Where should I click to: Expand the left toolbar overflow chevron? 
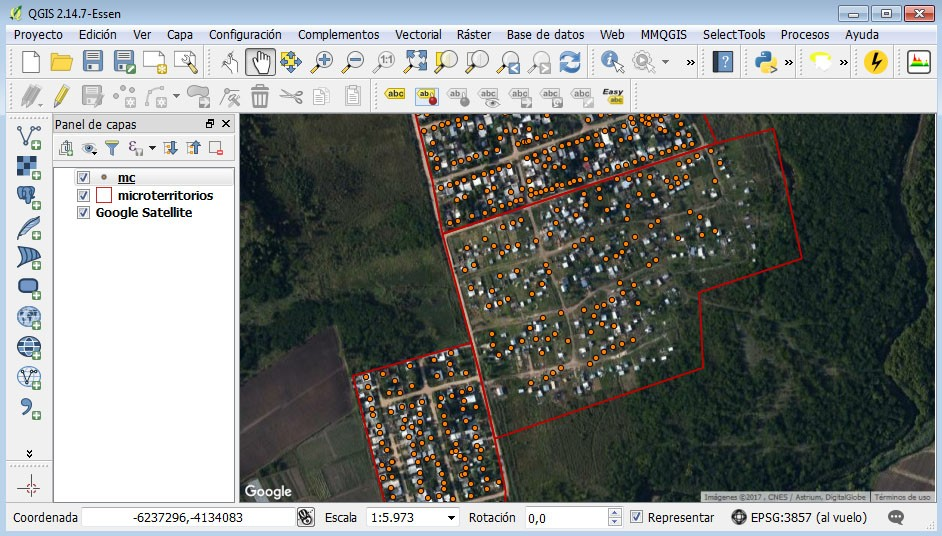coord(29,453)
